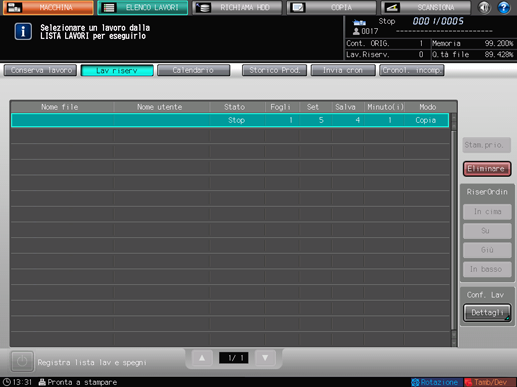The width and height of the screenshot is (517, 387).
Task: Go to previous page with up arrow
Action: click(x=202, y=358)
